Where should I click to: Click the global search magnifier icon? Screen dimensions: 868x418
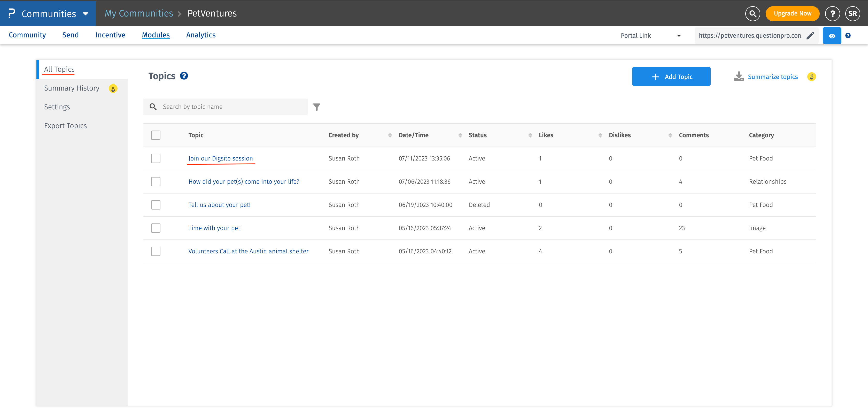(x=753, y=13)
